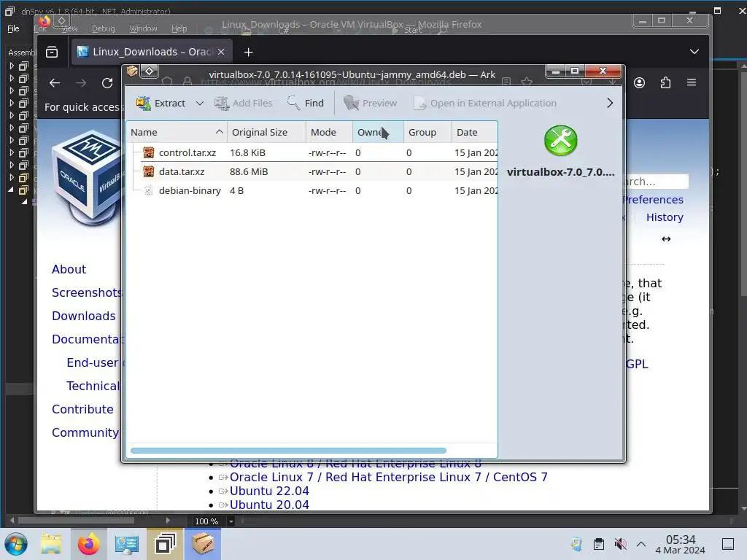Open the Downloads sidebar link
Screen dimensions: 747x560
click(x=83, y=316)
